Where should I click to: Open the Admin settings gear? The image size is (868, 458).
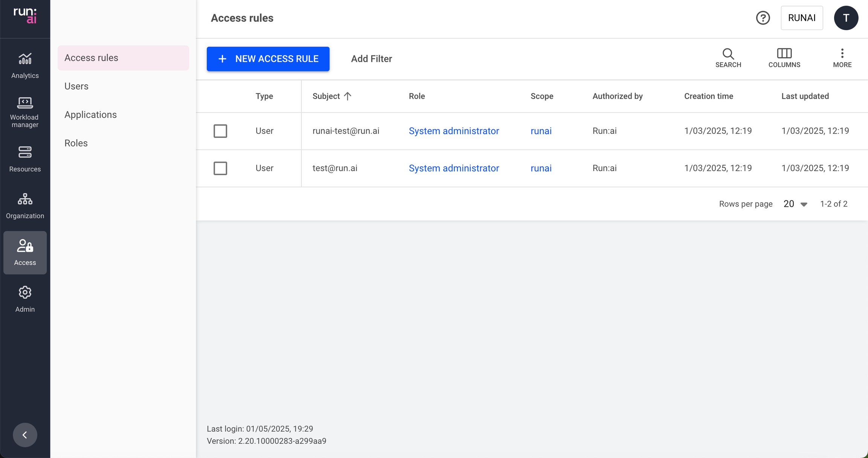25,299
